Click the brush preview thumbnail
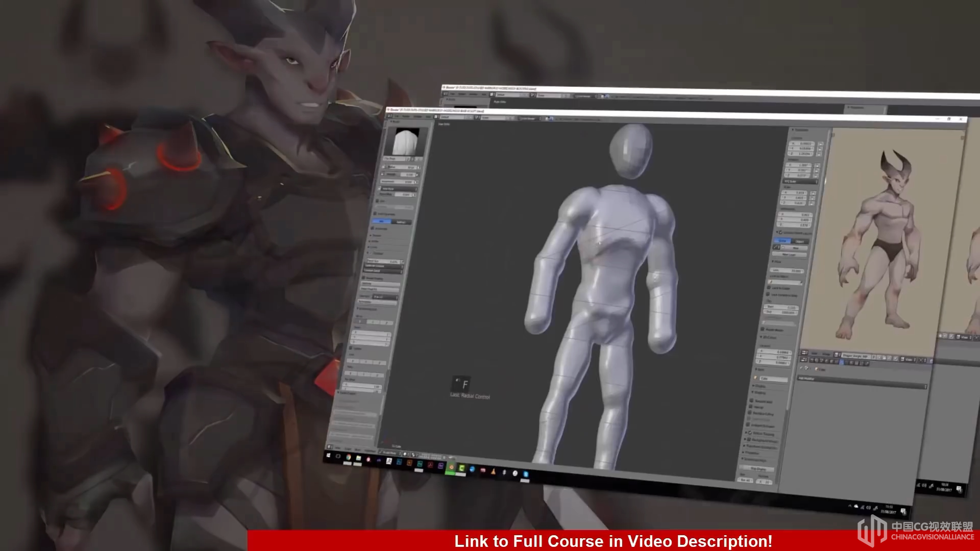980x551 pixels. point(406,141)
